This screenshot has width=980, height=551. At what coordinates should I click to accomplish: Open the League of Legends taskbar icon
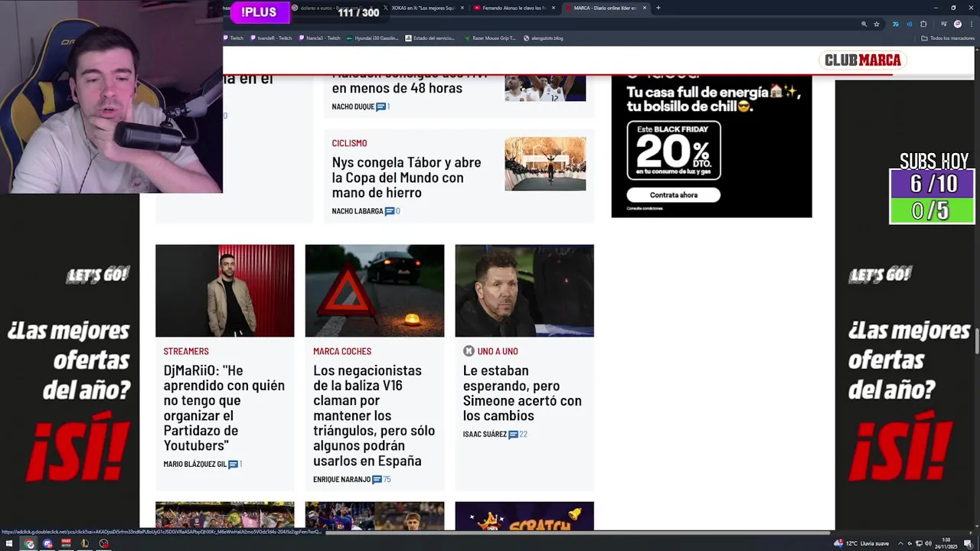point(84,543)
